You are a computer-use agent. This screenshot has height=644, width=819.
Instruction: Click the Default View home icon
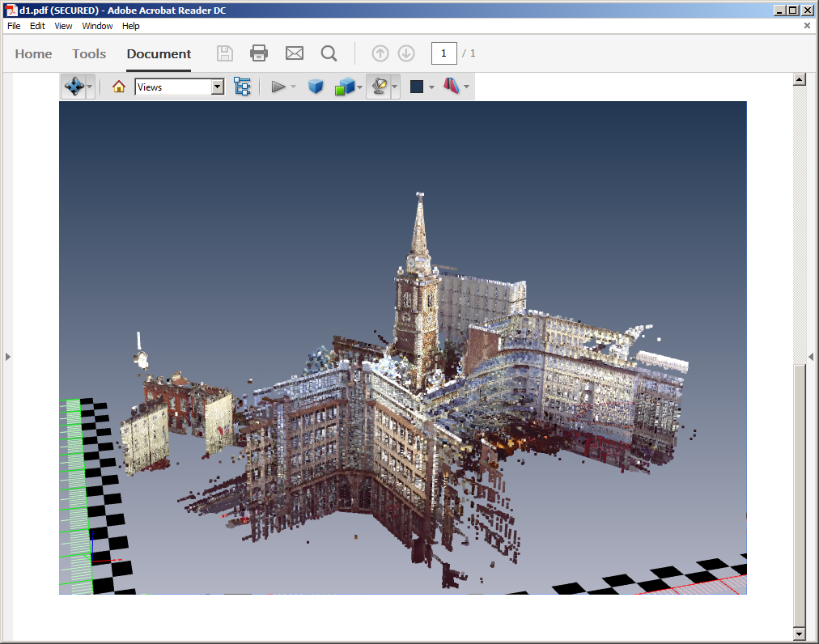(119, 87)
